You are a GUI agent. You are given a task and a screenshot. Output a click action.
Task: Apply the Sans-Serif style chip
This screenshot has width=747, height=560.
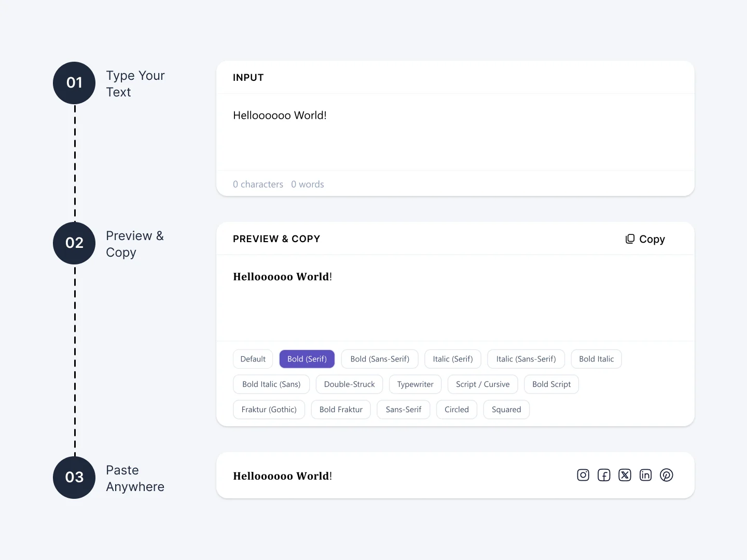404,410
